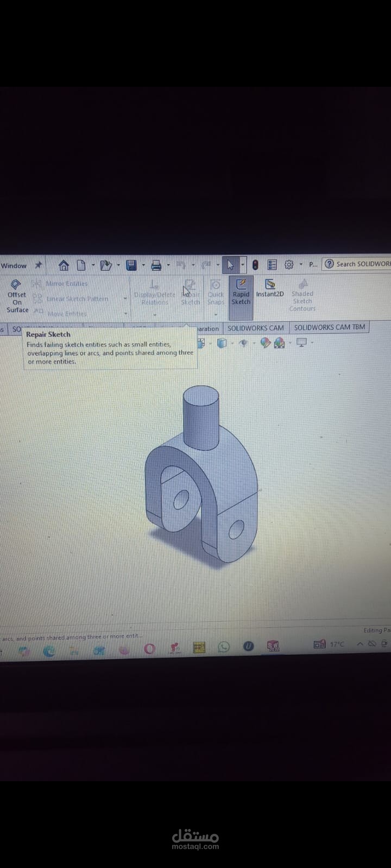391x868 pixels.
Task: Switch to the SOLIDWORKS CAM TBM tab
Action: tap(330, 327)
